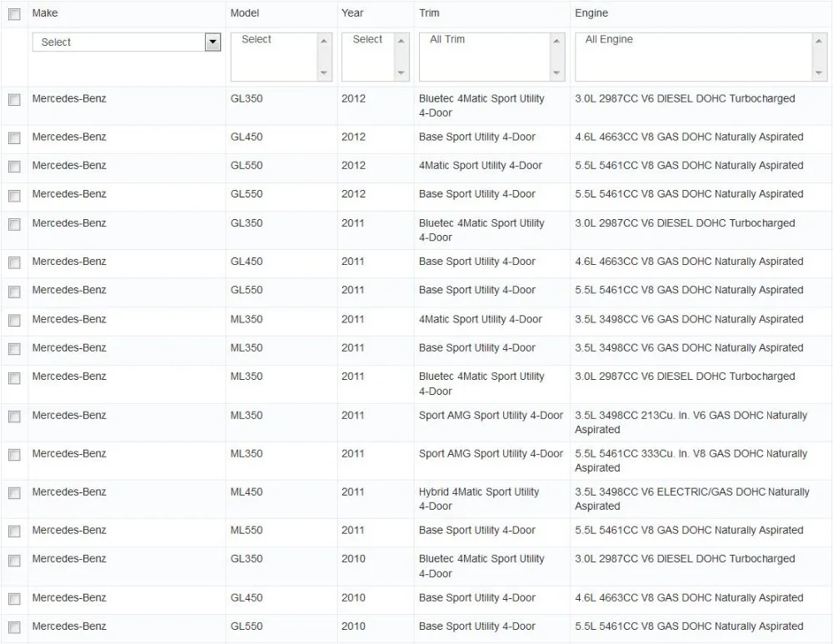
Task: Click the Make column header
Action: [x=45, y=12]
